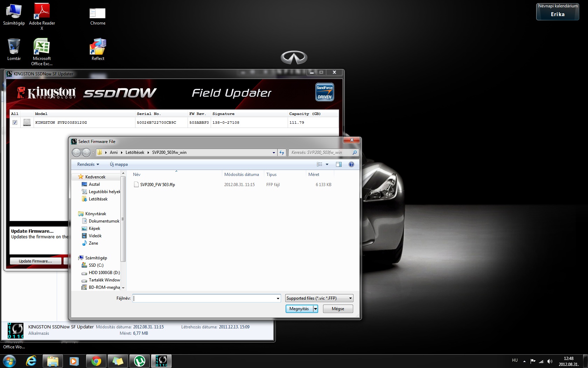The image size is (588, 368).
Task: Switch to Chrome in the taskbar
Action: pyautogui.click(x=96, y=361)
